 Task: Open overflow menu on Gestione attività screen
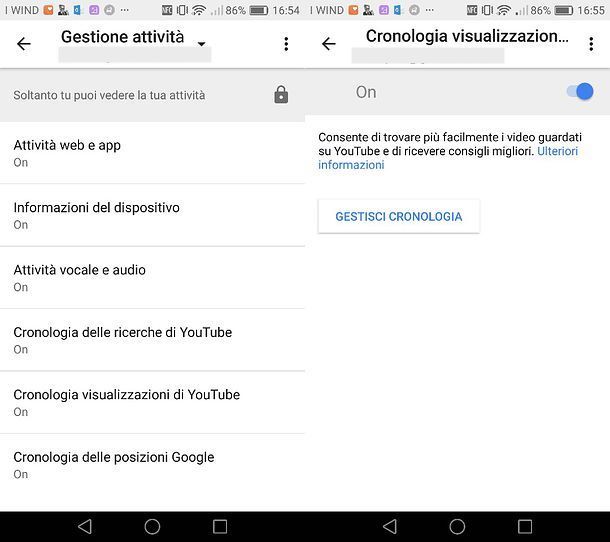tap(286, 44)
